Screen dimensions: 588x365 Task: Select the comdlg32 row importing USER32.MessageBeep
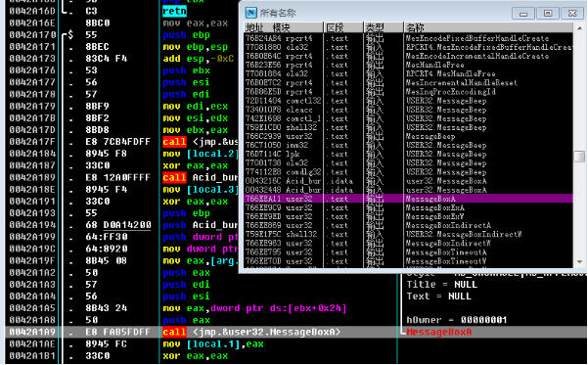408,172
